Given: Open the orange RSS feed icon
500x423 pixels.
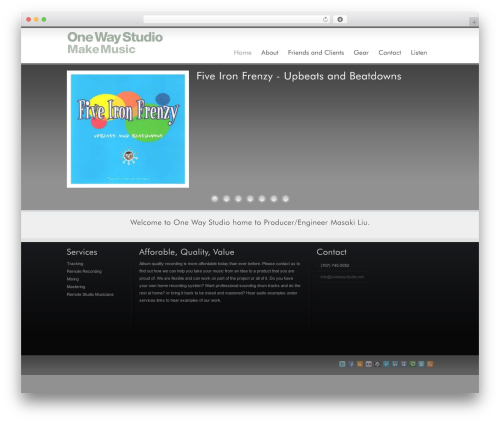Looking at the screenshot, I should tap(430, 364).
